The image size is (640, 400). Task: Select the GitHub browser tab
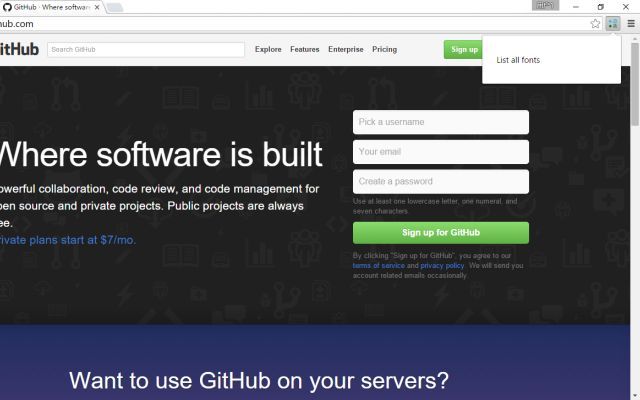click(52, 7)
